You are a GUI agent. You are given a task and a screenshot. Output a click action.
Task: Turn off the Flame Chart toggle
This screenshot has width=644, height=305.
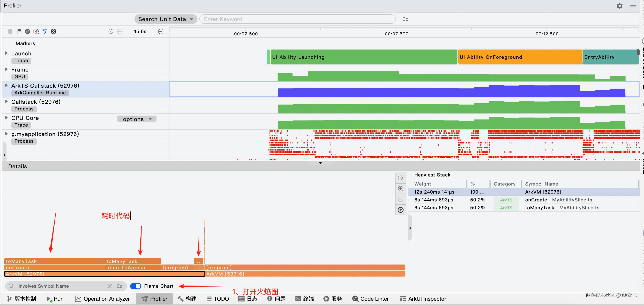click(x=136, y=286)
